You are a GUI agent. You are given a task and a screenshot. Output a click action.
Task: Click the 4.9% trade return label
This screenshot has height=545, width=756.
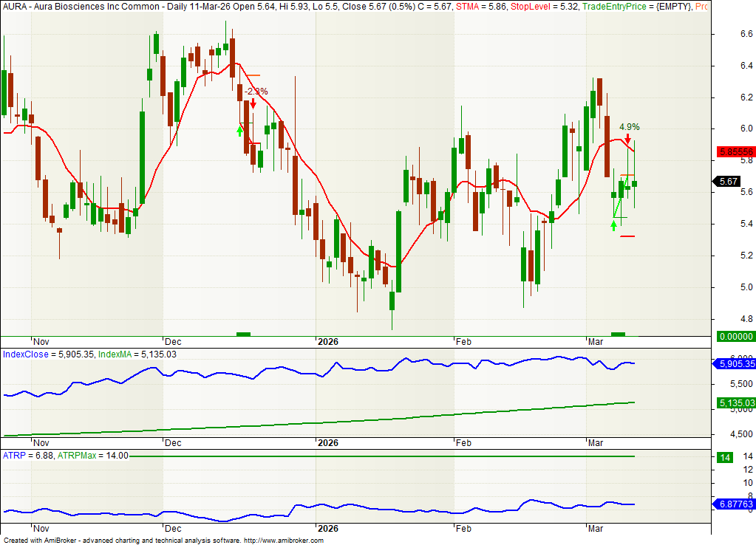click(x=629, y=126)
